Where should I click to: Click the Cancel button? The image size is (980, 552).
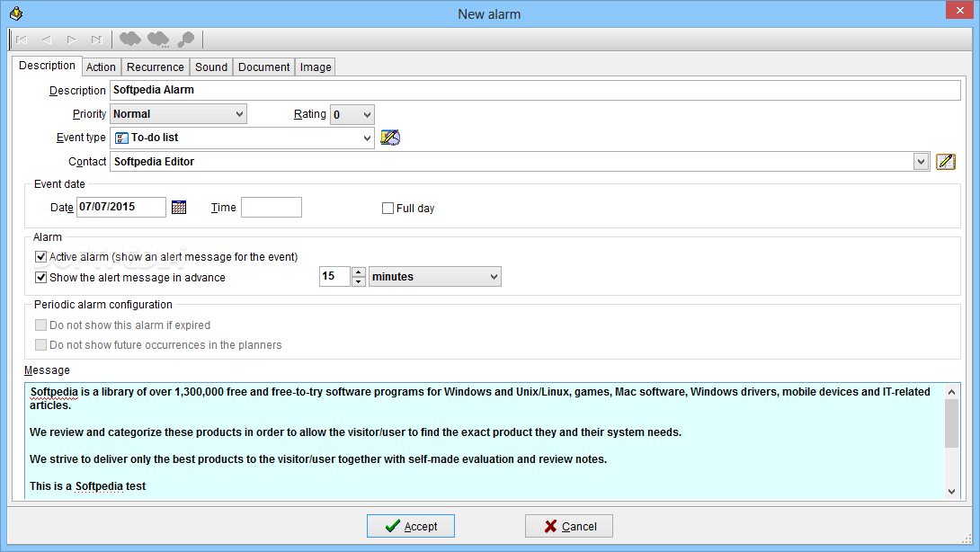(569, 526)
